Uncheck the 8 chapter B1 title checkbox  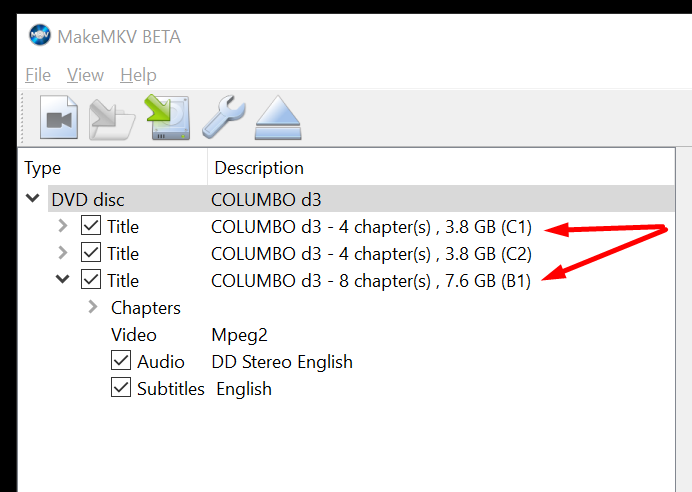coord(91,280)
